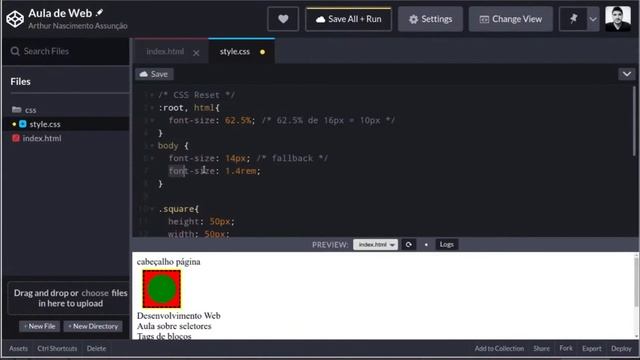Click the unsaved dot on the style.css tab
This screenshot has width=640, height=360.
[262, 52]
